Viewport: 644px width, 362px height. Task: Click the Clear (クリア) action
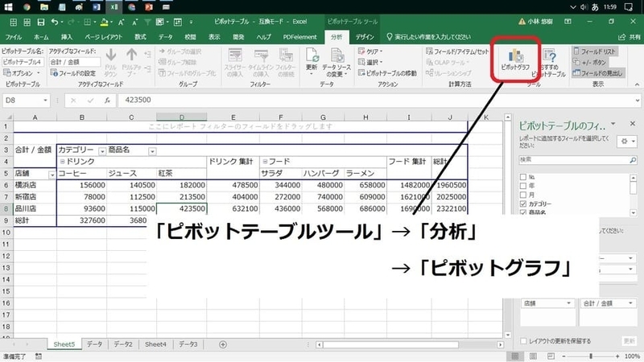tap(369, 51)
